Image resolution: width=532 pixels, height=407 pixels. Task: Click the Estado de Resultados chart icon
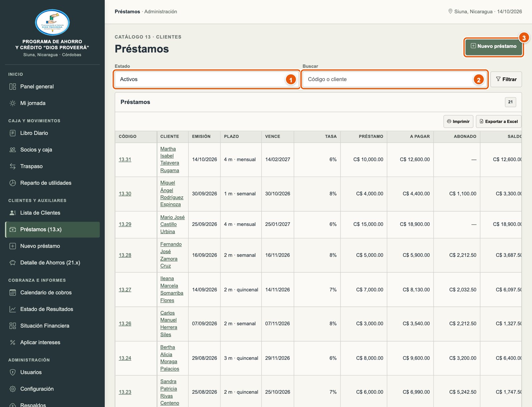pos(13,309)
